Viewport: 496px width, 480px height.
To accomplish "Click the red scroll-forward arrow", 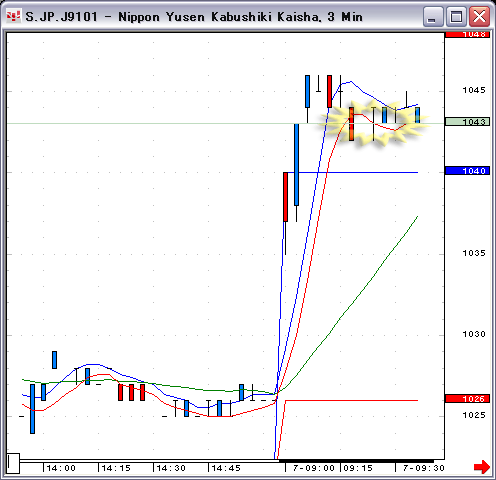I will (x=482, y=467).
